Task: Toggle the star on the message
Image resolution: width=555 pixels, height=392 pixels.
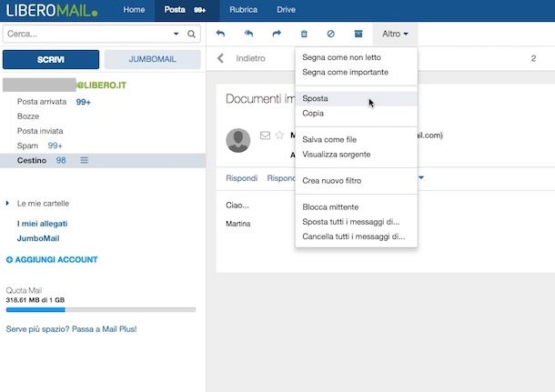Action: pyautogui.click(x=279, y=136)
